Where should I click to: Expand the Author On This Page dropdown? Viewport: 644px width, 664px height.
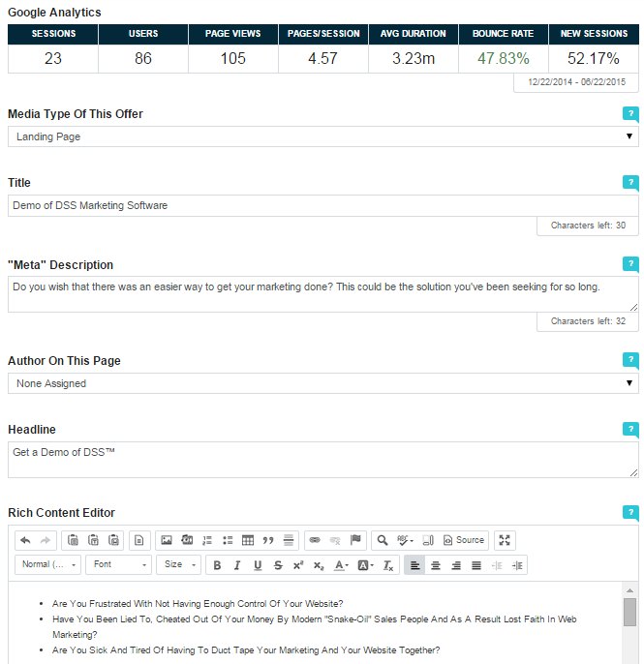[x=322, y=384]
